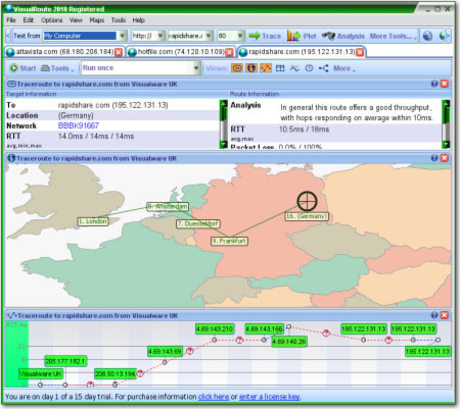
Task: Click the 4.69.143.166 hop label
Action: tap(264, 329)
